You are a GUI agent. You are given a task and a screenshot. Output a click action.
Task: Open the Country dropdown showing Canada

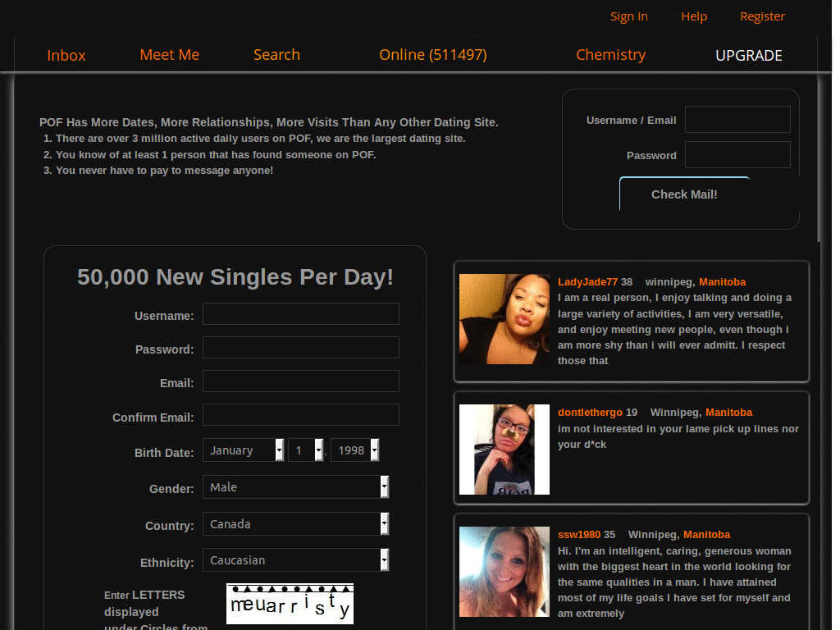point(295,523)
